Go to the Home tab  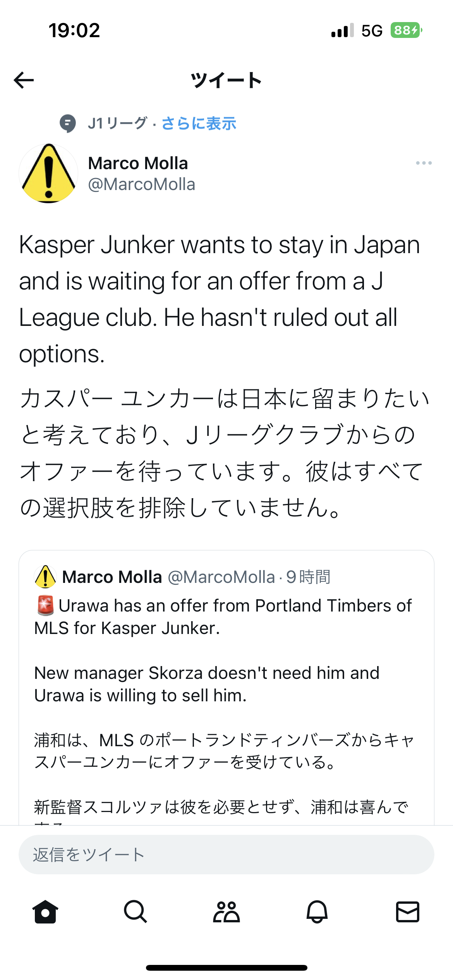pyautogui.click(x=45, y=911)
